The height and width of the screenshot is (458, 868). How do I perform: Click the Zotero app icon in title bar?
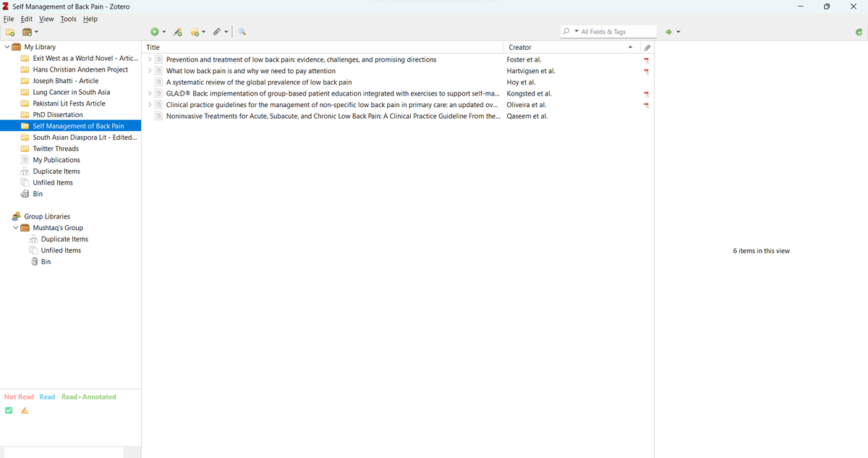coord(6,7)
